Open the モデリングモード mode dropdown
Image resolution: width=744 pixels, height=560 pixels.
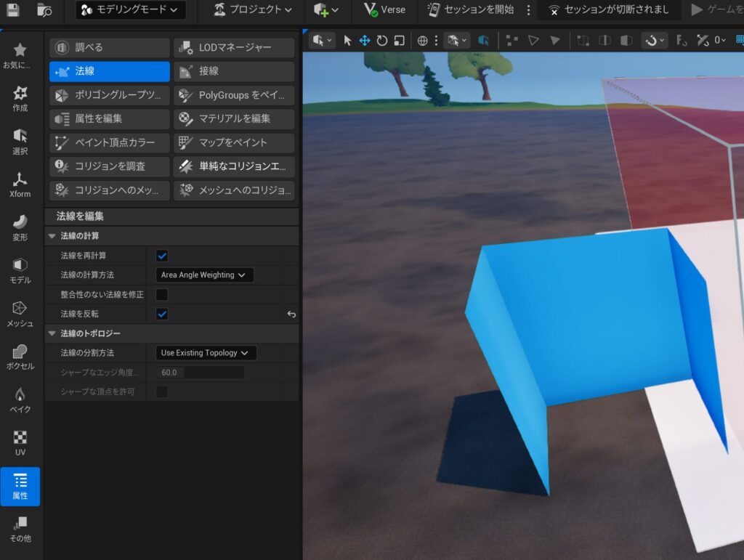[x=130, y=10]
